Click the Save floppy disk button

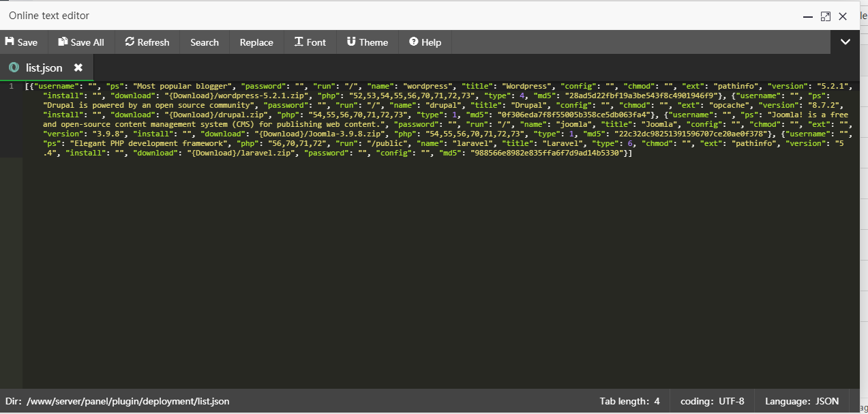pyautogui.click(x=21, y=42)
